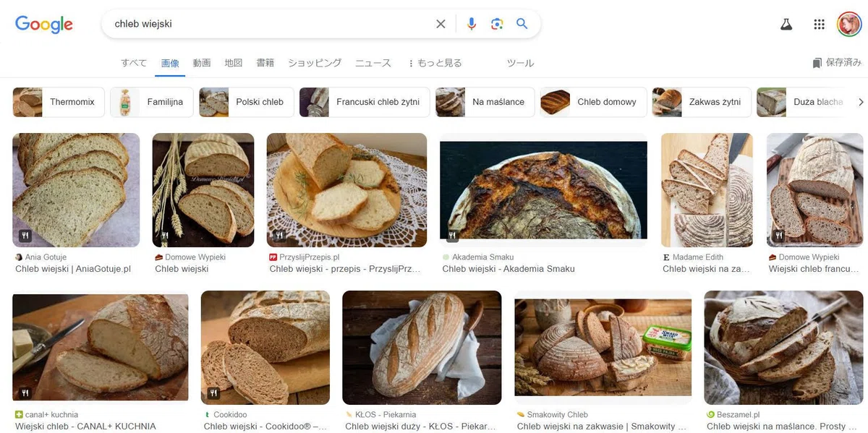
Task: Go to Google homepage via logo
Action: click(44, 25)
